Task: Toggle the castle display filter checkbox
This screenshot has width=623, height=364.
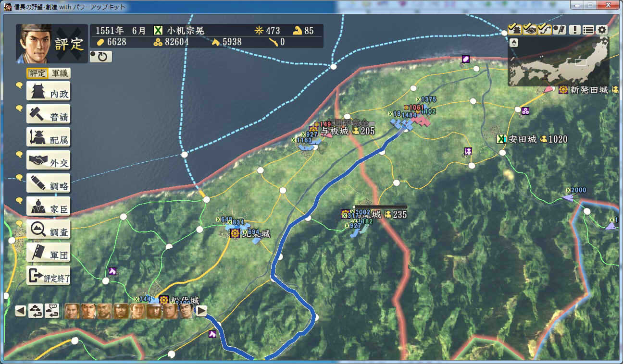Action: (514, 29)
